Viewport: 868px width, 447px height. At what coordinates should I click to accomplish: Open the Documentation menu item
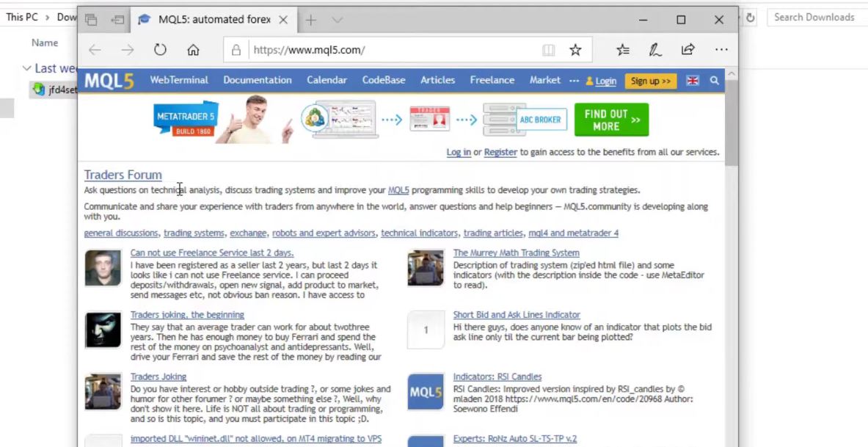pyautogui.click(x=257, y=80)
